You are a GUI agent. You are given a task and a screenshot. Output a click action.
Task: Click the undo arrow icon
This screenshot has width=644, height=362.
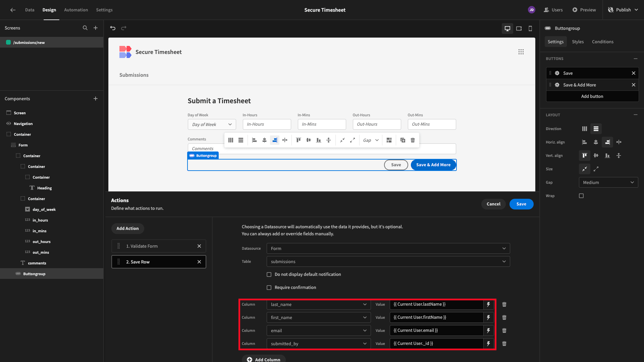[113, 28]
